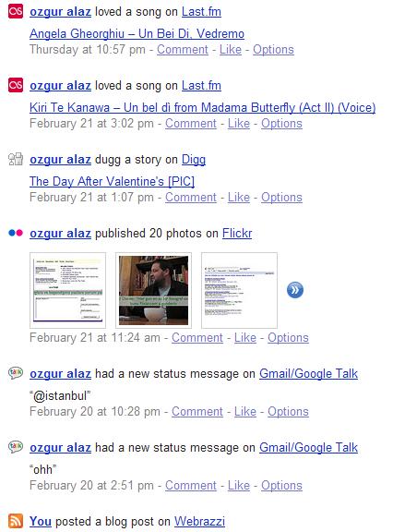Image resolution: width=393 pixels, height=532 pixels.
Task: Show more Flickr photos with the blue arrow
Action: pyautogui.click(x=295, y=290)
